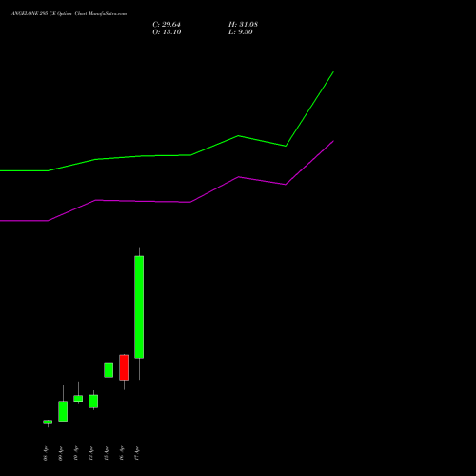Click the 09 Apr date label
Image resolution: width=476 pixels, height=476 pixels.
pyautogui.click(x=61, y=454)
